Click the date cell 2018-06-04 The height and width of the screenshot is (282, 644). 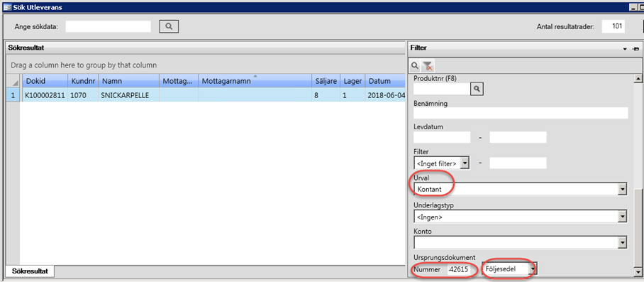click(385, 95)
